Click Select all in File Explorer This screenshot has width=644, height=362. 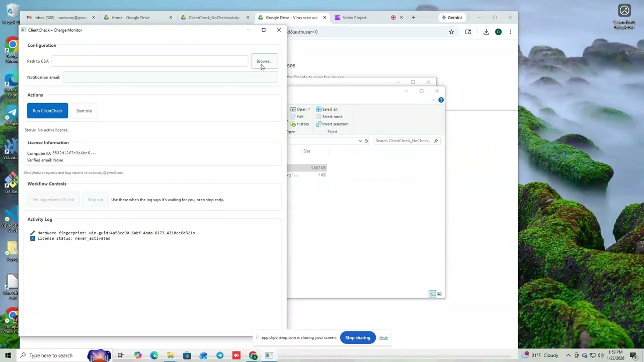(327, 109)
